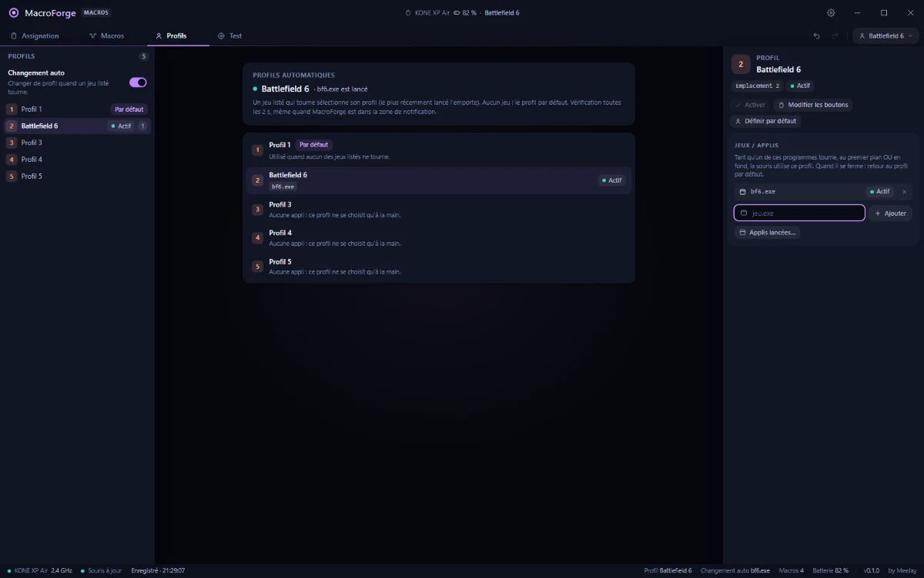Select Profil 1 in the sidebar
Screen dimensions: 924x578
click(x=75, y=109)
